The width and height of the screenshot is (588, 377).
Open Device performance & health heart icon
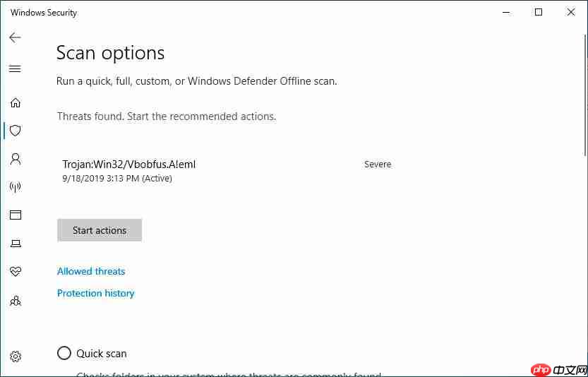16,271
